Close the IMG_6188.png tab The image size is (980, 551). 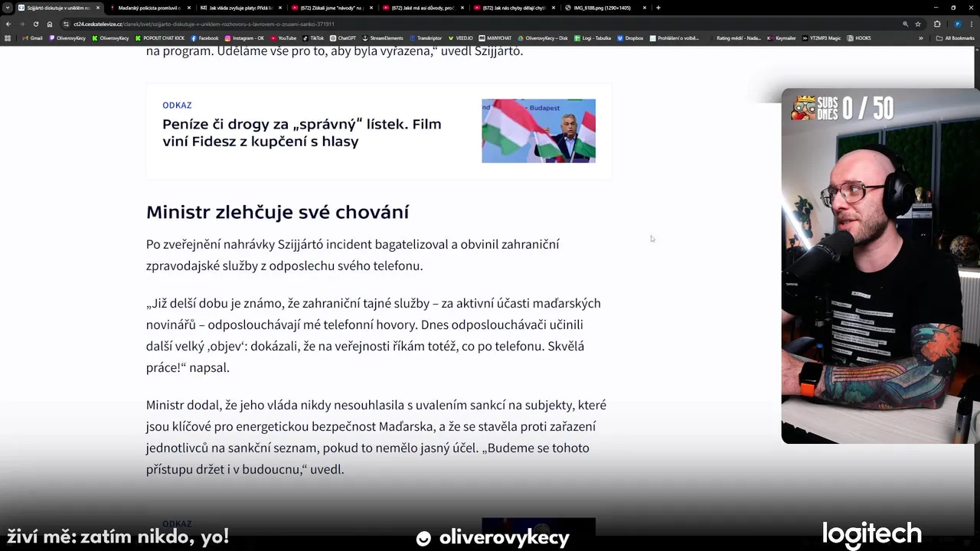point(645,8)
